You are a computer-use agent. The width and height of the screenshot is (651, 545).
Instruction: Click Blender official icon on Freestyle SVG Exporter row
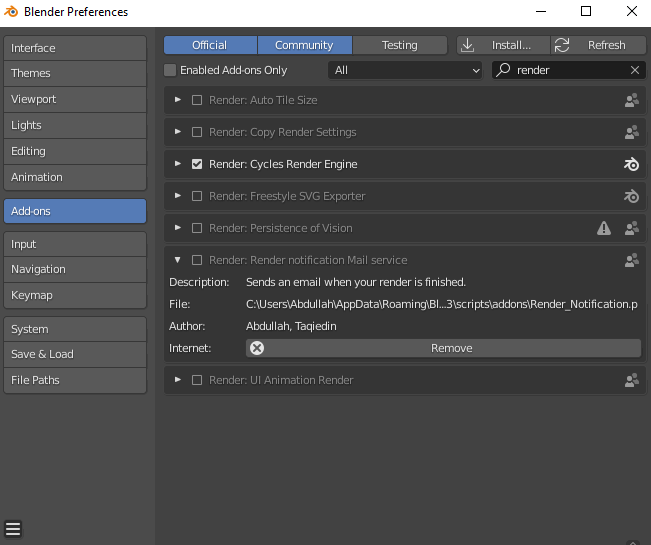(x=631, y=196)
